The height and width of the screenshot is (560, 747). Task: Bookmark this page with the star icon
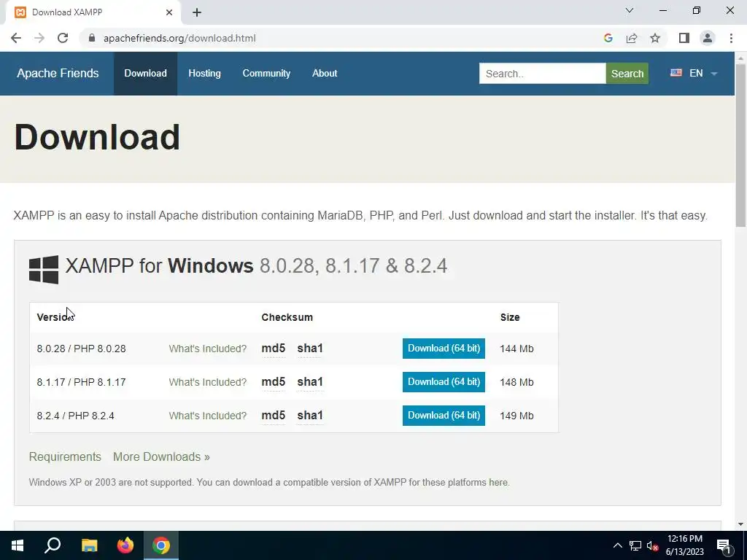655,38
